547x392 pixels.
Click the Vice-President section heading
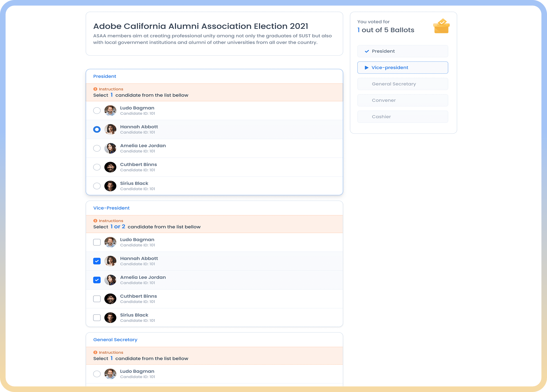coord(111,208)
